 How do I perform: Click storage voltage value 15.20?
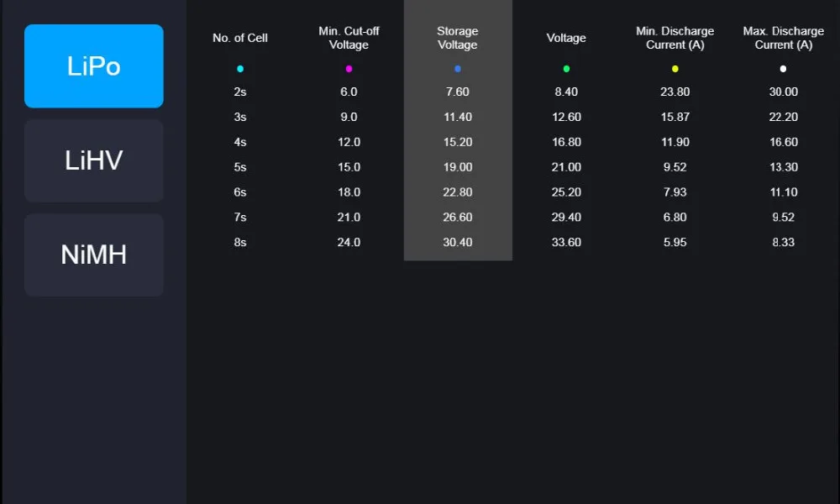458,142
